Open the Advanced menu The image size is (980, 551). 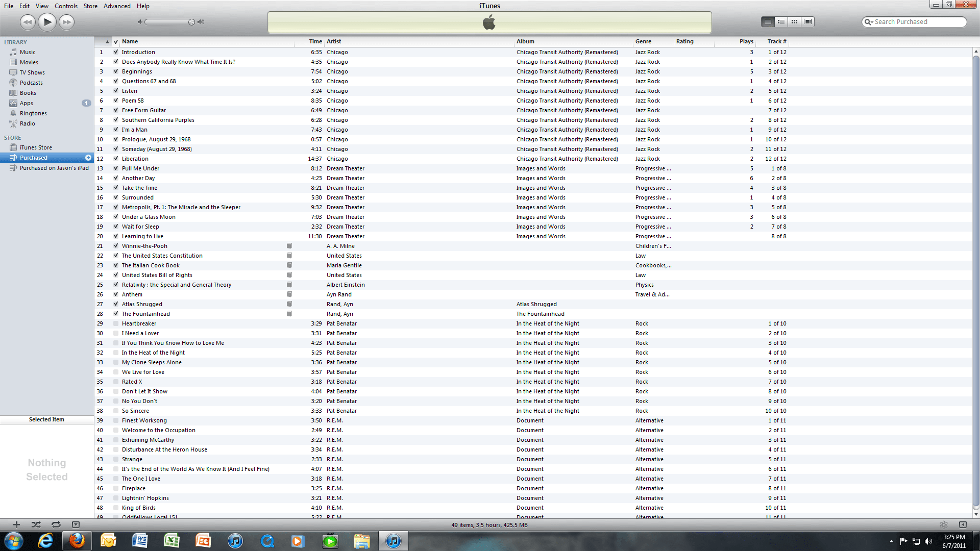(x=117, y=6)
